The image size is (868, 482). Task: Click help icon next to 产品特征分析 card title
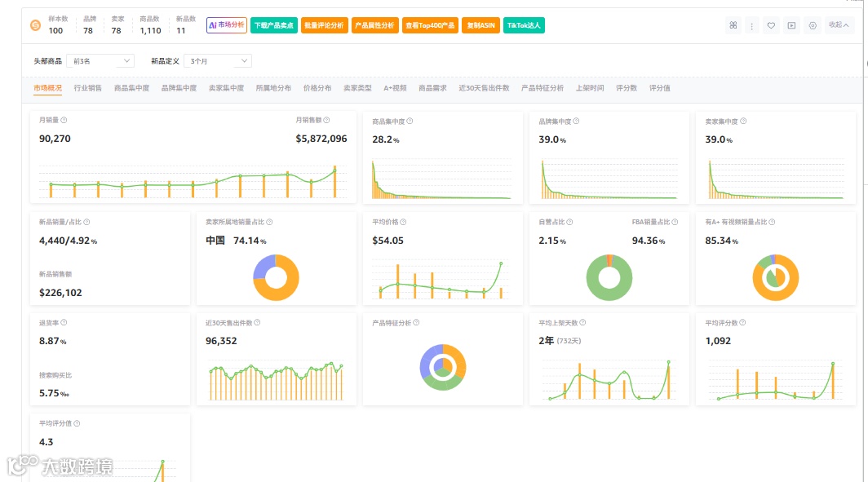coord(416,323)
